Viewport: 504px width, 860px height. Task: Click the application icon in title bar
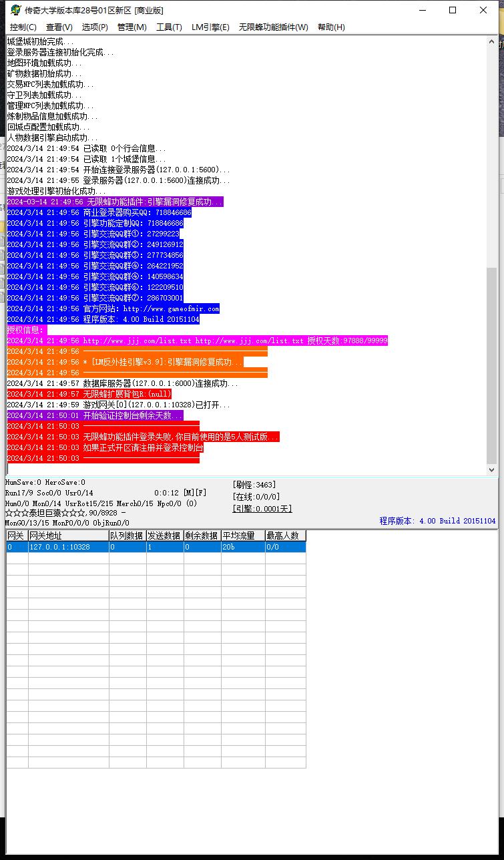[x=15, y=10]
